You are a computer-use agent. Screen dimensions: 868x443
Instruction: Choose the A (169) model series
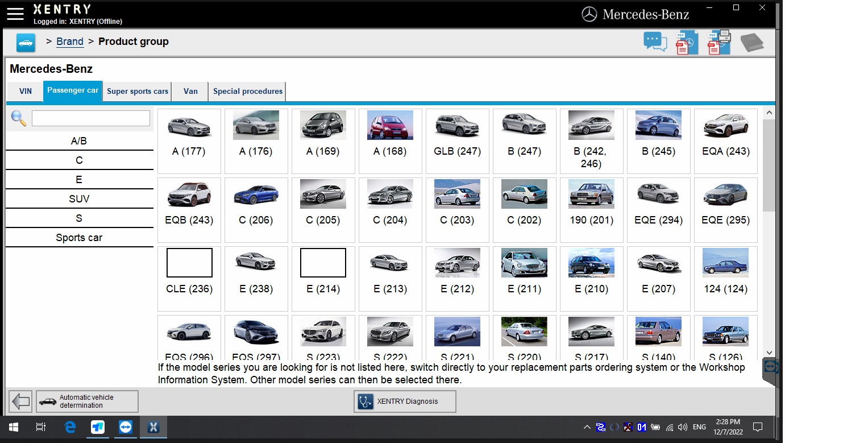(323, 141)
